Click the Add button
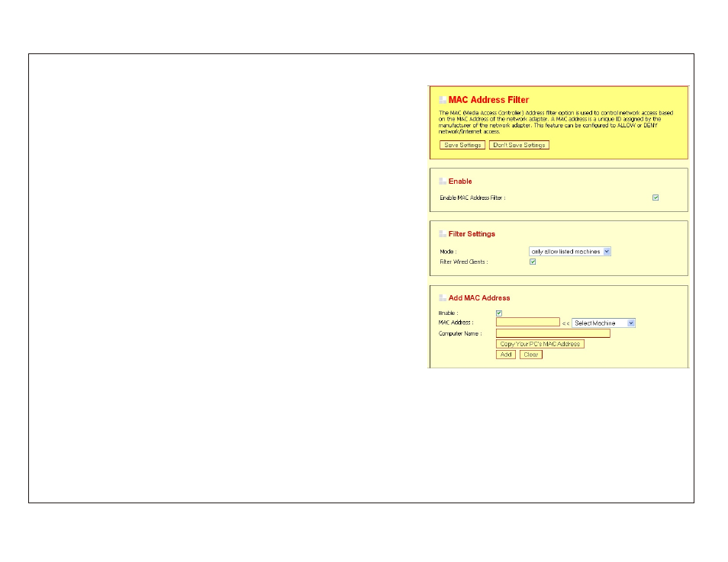Screen dimensions: 728x562 pos(506,355)
